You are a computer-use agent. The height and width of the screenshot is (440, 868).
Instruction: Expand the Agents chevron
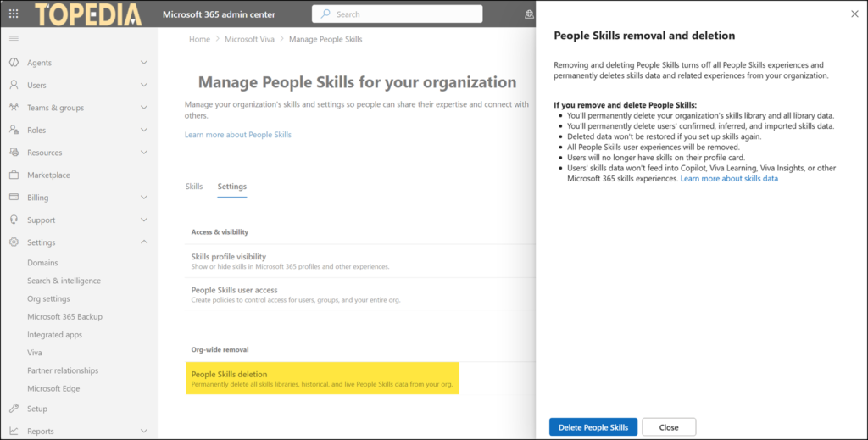[144, 63]
